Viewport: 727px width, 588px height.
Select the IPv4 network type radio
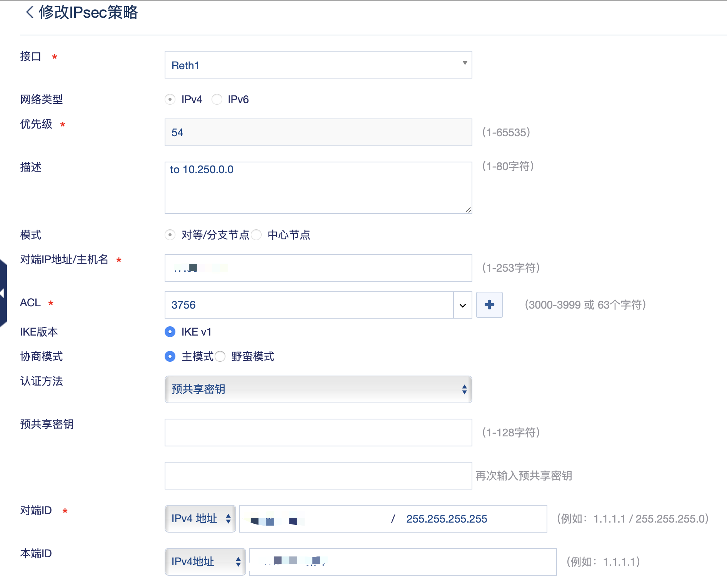[x=170, y=99]
